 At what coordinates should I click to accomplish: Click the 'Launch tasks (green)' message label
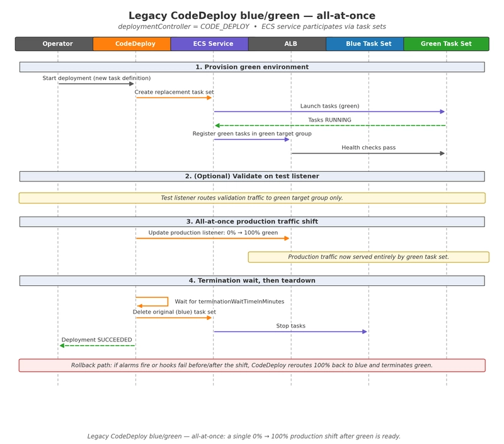click(329, 106)
